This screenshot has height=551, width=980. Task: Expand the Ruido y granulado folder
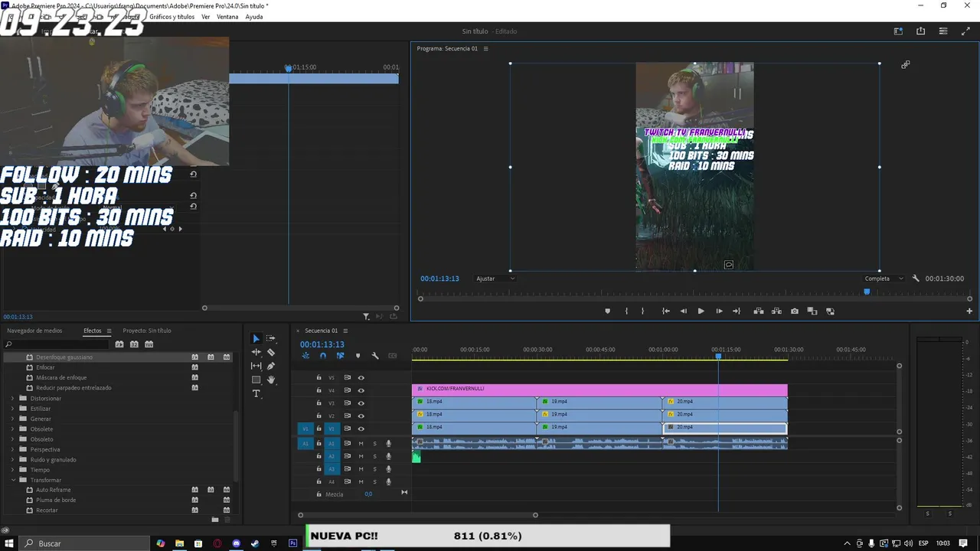pos(12,460)
